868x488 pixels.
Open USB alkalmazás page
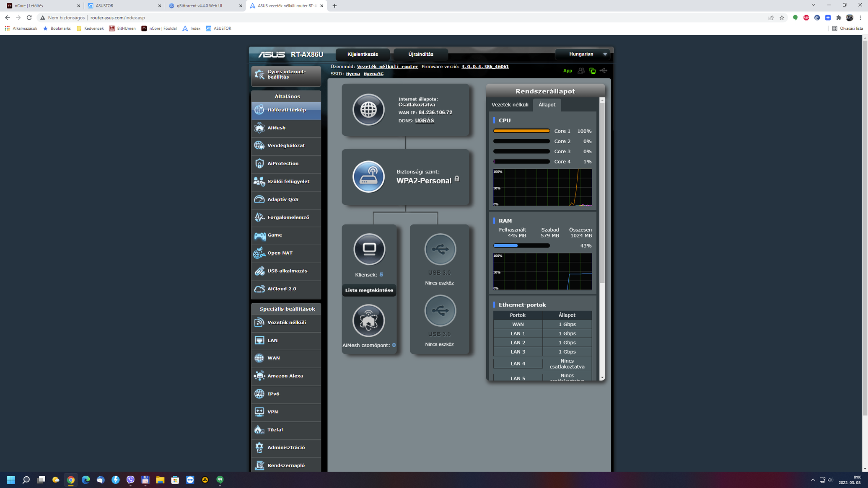click(x=286, y=271)
